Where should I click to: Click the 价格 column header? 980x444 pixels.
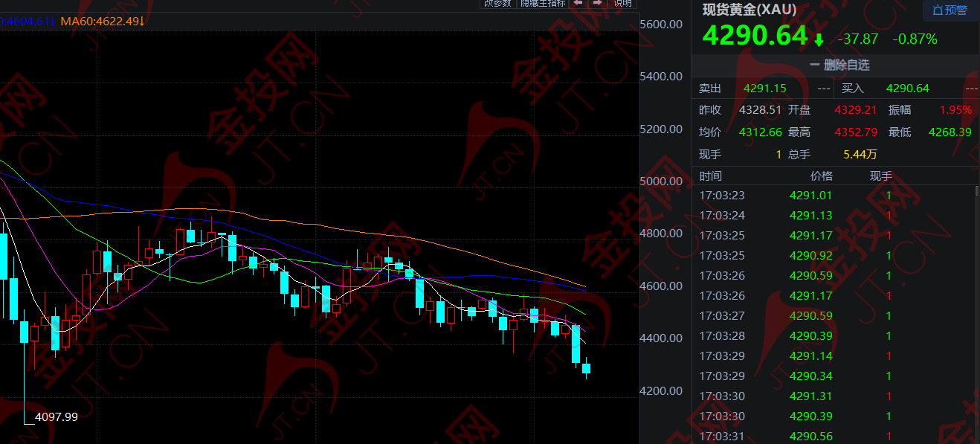coord(822,176)
